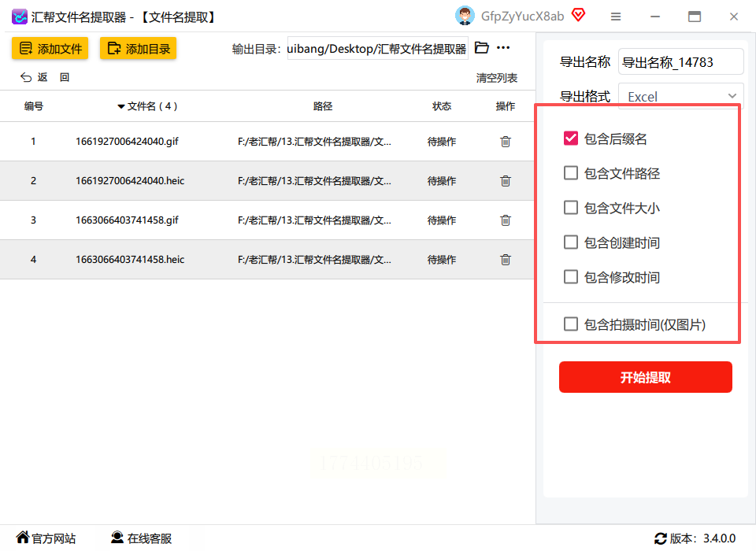This screenshot has width=756, height=551.
Task: Go back with the 返回 button
Action: [x=45, y=78]
